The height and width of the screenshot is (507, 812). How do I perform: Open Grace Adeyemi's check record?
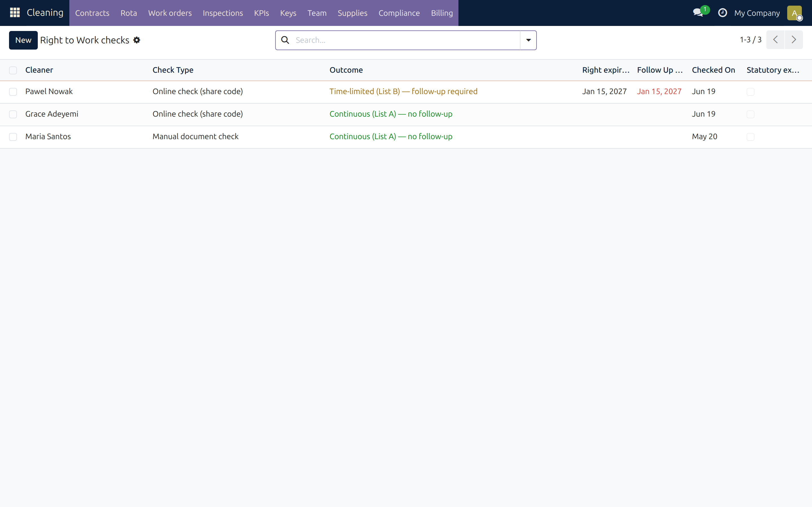pos(52,114)
